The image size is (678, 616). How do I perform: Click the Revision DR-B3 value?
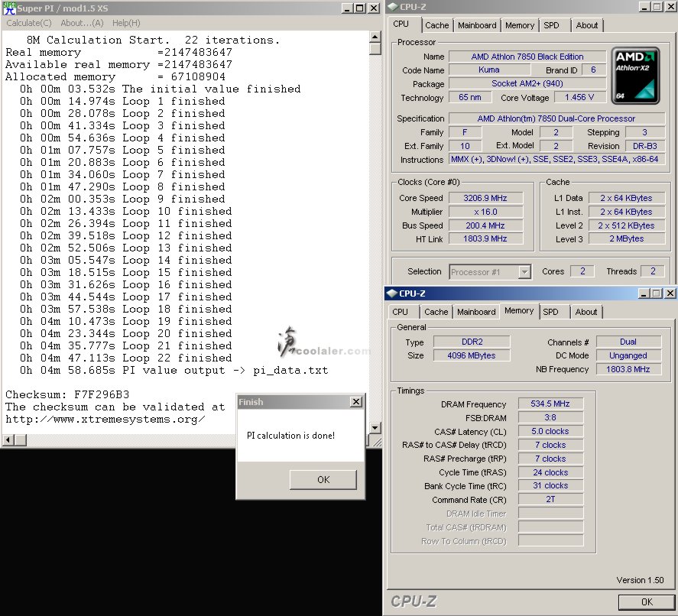[644, 146]
